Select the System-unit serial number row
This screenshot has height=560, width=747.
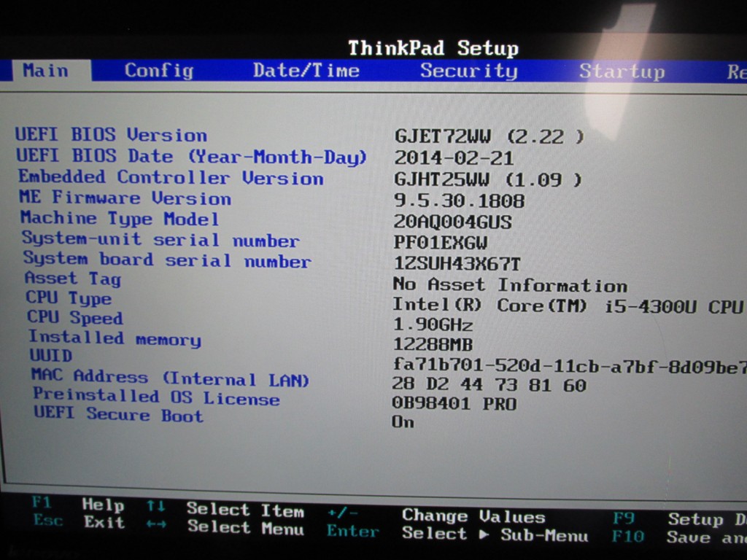[160, 239]
